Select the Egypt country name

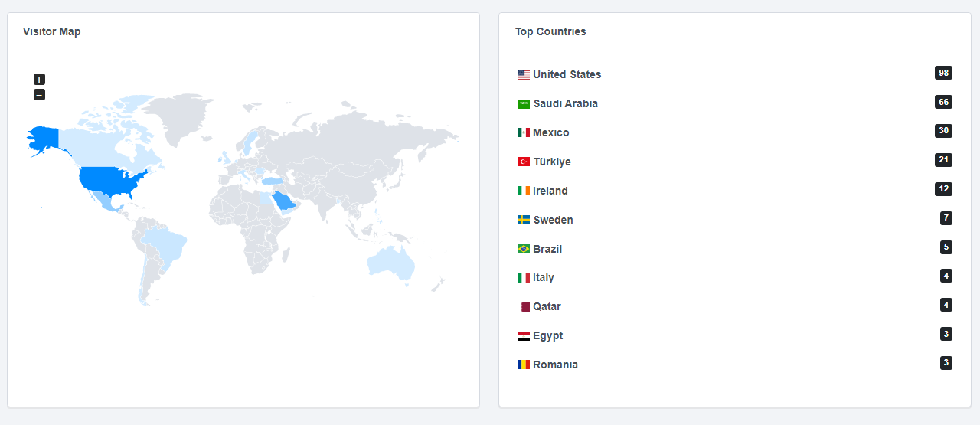548,335
